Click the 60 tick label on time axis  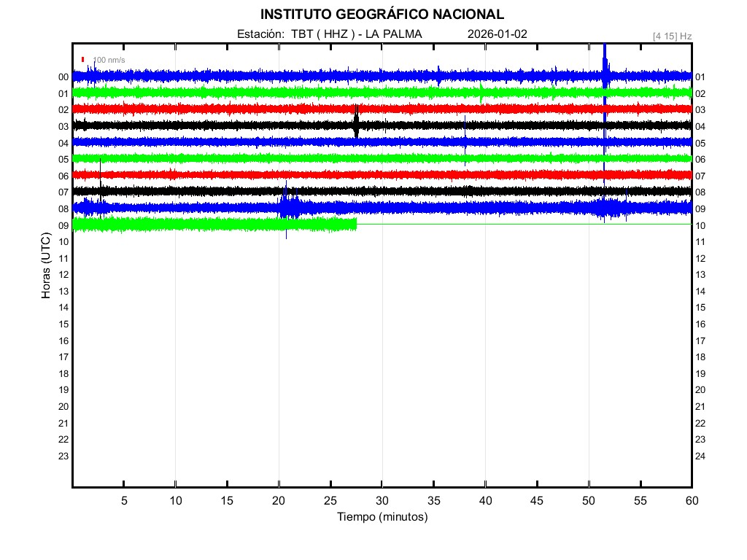(692, 500)
